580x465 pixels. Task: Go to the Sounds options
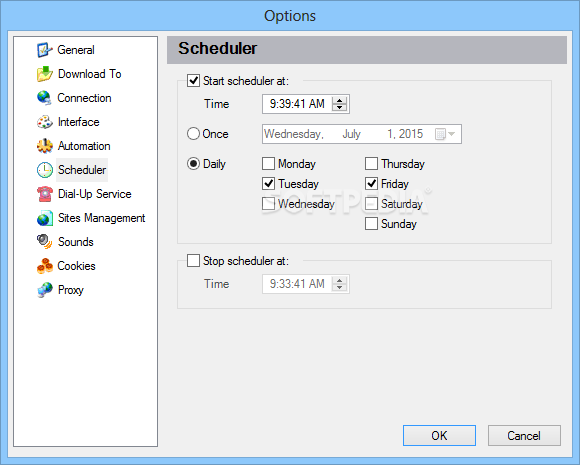click(x=76, y=242)
